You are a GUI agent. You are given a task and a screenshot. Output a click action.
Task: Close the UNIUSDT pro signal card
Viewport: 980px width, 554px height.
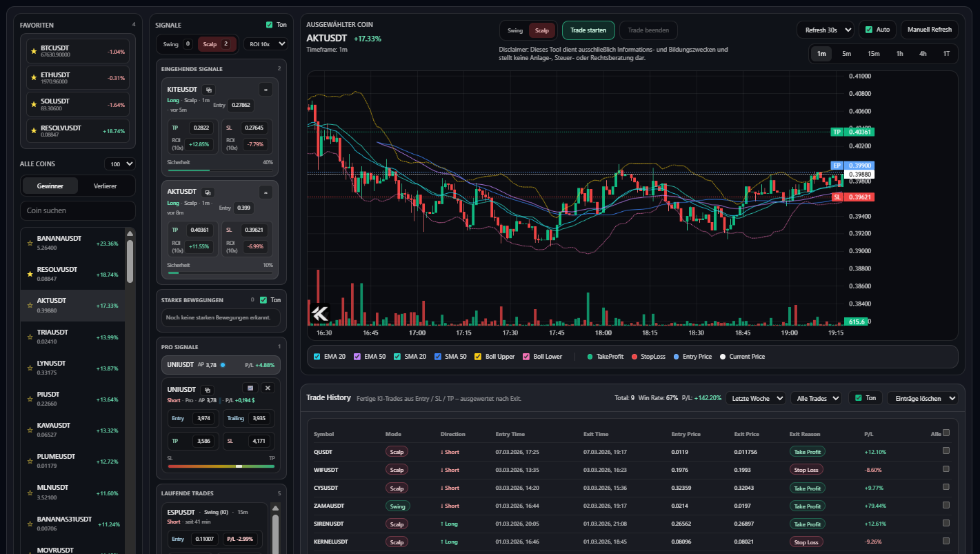coord(269,388)
